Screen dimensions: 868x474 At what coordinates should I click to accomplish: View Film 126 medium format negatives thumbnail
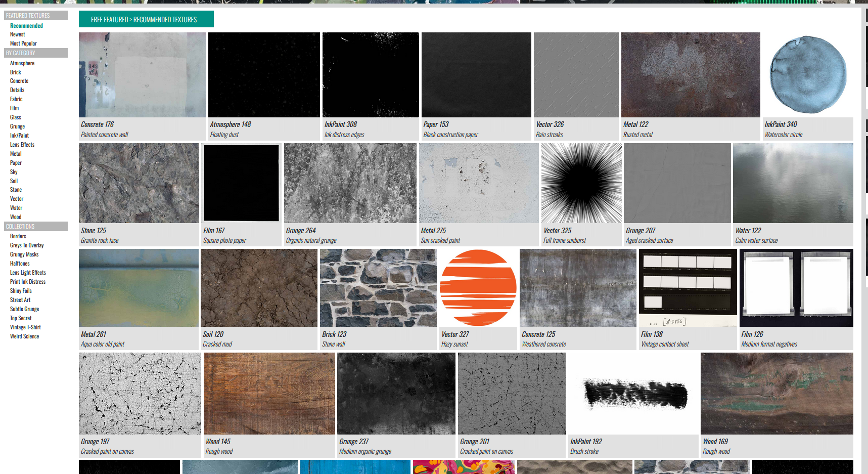796,288
